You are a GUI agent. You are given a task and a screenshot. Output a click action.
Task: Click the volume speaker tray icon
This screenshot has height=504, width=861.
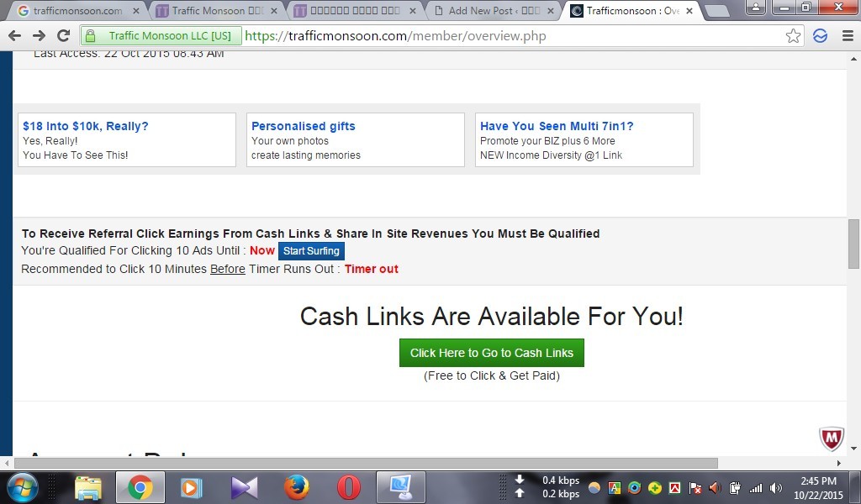(775, 488)
